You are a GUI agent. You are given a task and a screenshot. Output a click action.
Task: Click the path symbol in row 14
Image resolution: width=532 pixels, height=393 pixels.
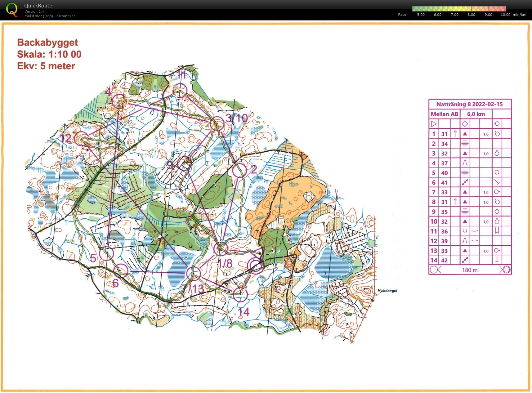click(465, 260)
